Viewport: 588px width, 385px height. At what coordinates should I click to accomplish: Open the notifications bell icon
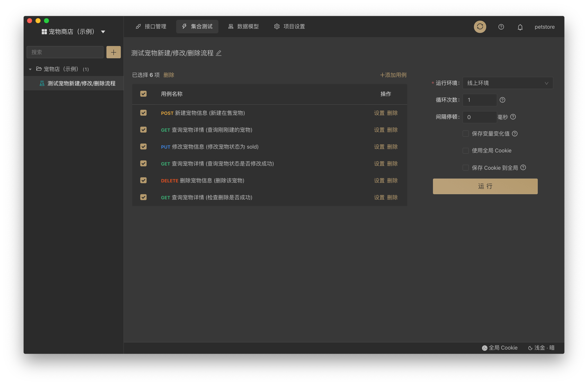(x=520, y=27)
